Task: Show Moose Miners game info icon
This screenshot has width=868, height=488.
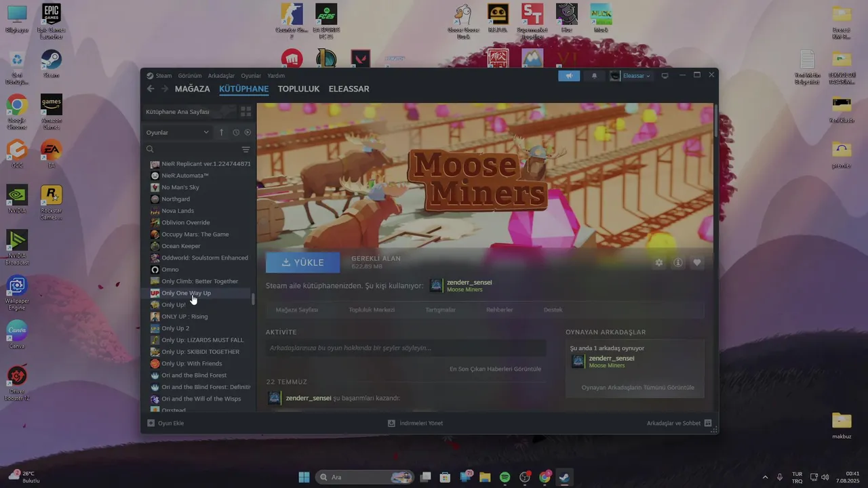Action: pyautogui.click(x=677, y=262)
